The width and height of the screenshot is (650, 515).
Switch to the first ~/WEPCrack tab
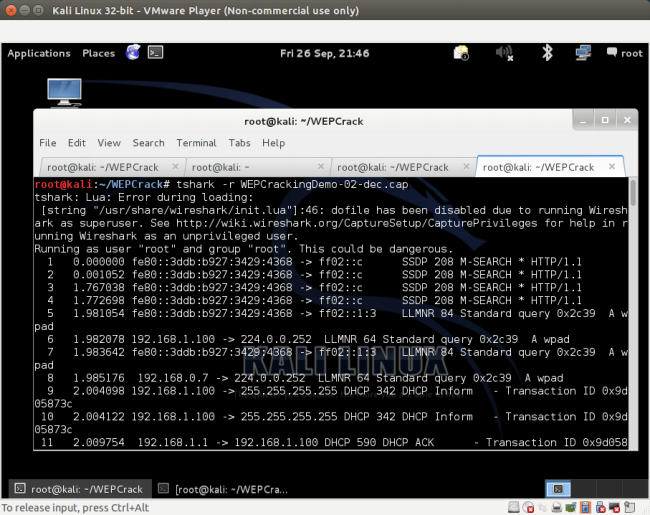(103, 167)
